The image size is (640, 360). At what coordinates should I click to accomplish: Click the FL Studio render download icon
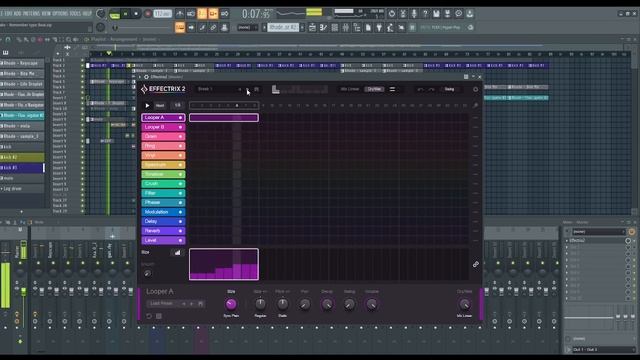470,14
